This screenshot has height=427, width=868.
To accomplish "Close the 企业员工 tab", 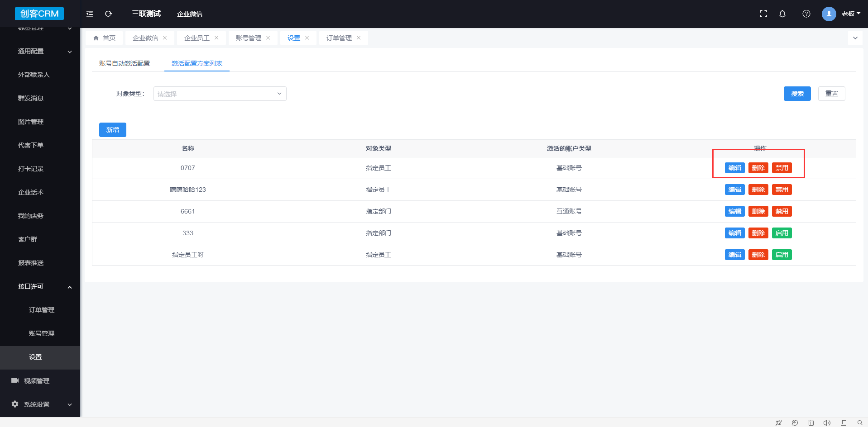I will (216, 38).
